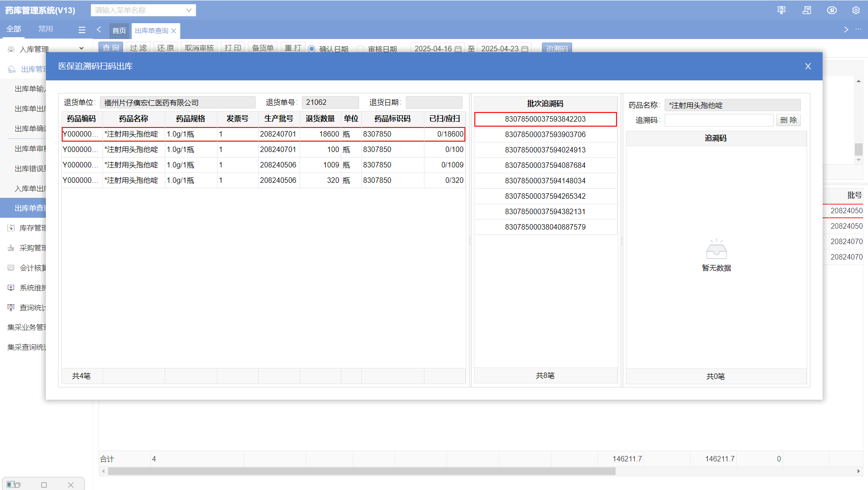
Task: Click the 重打 toolbar button
Action: (293, 48)
